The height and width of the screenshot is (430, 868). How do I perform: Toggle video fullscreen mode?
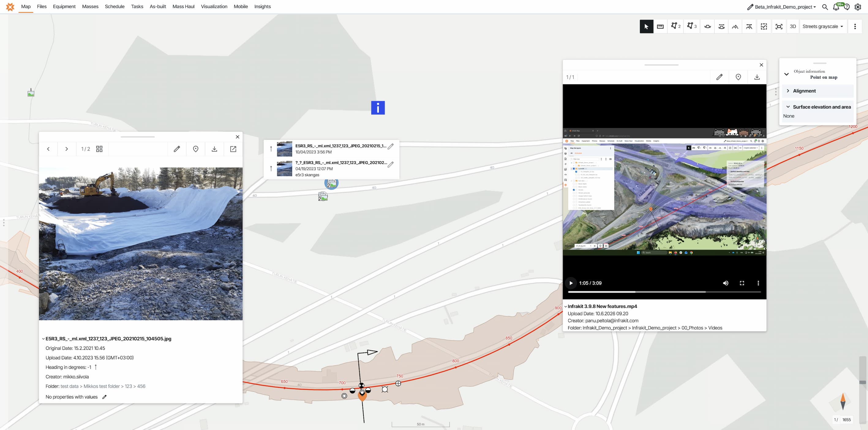pos(742,283)
